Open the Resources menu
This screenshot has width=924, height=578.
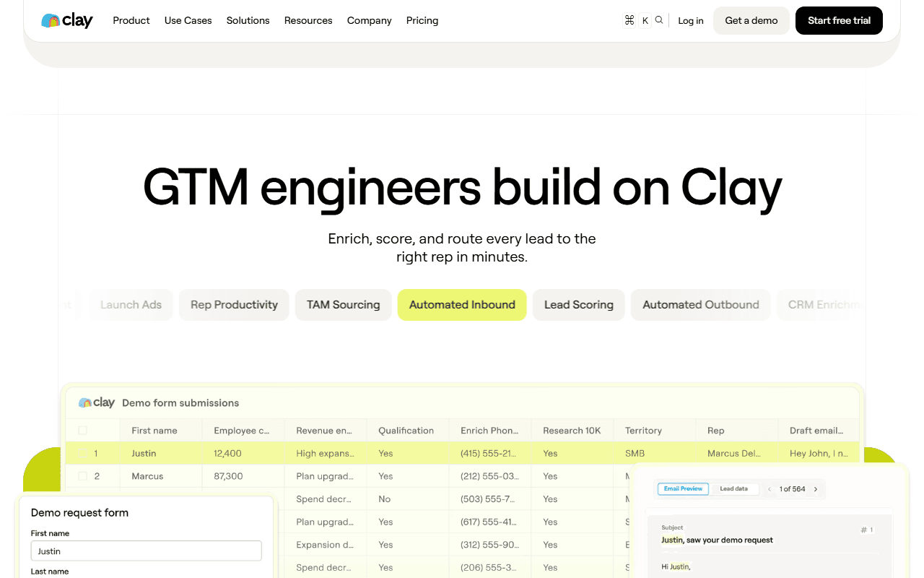308,20
